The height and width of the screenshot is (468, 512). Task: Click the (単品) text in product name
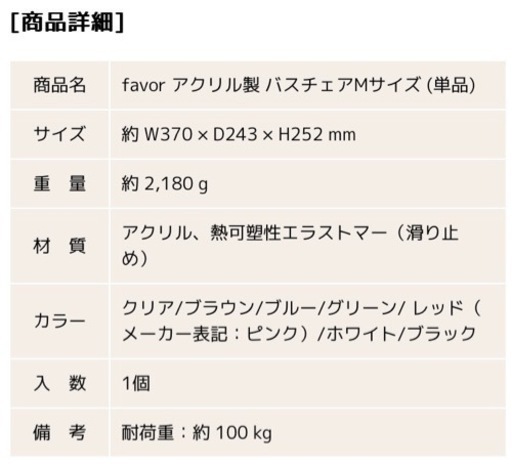click(x=451, y=85)
